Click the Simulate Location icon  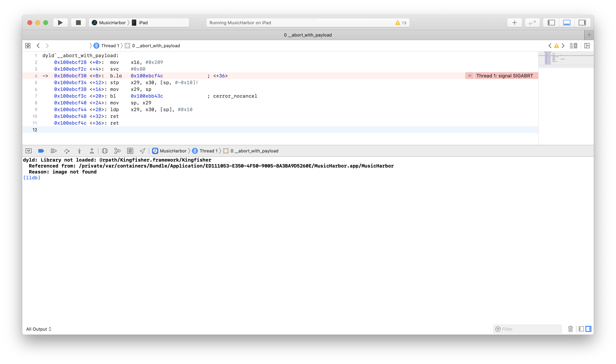point(142,151)
